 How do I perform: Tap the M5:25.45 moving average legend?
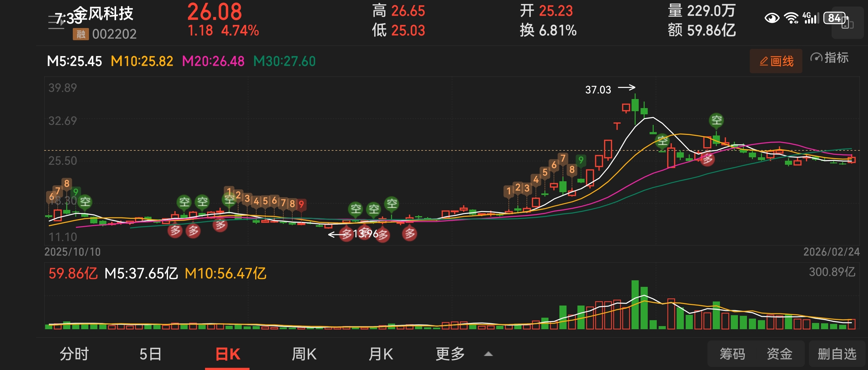74,61
